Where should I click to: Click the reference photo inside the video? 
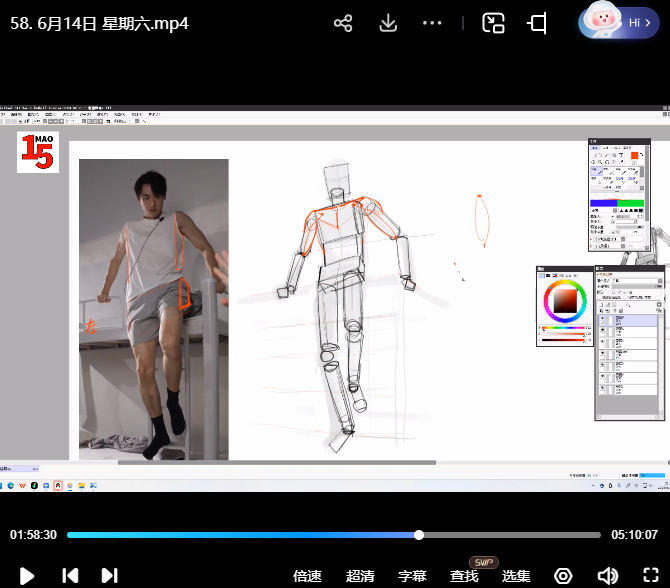(153, 308)
